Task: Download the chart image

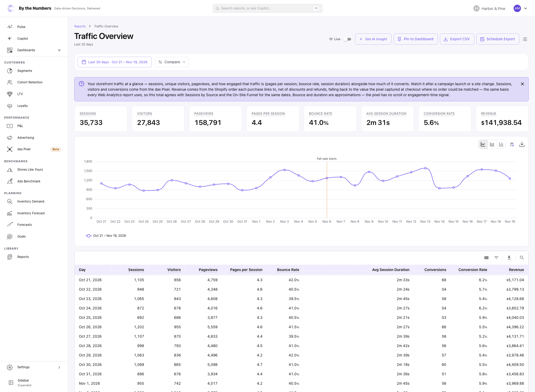Action: (x=522, y=144)
